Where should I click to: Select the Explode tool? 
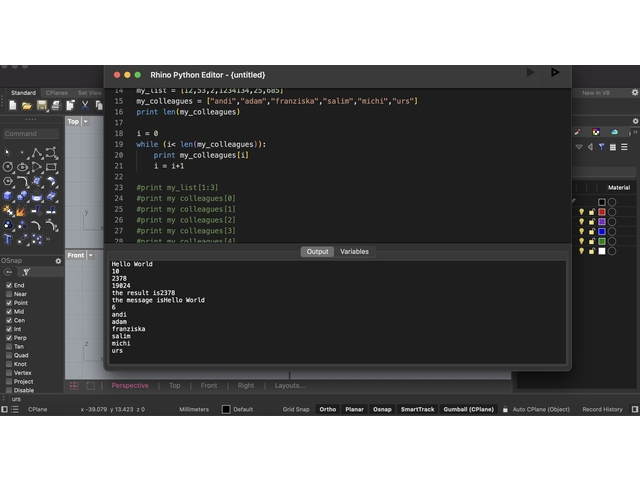(8, 210)
